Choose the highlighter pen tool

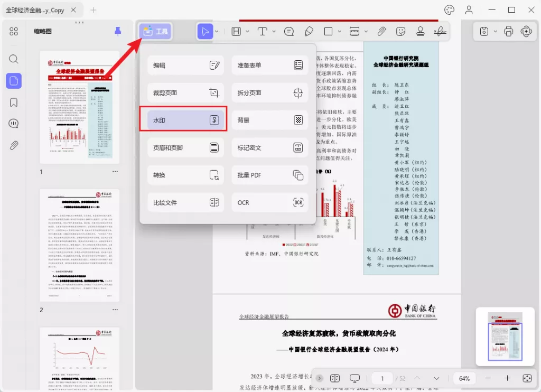coord(309,32)
